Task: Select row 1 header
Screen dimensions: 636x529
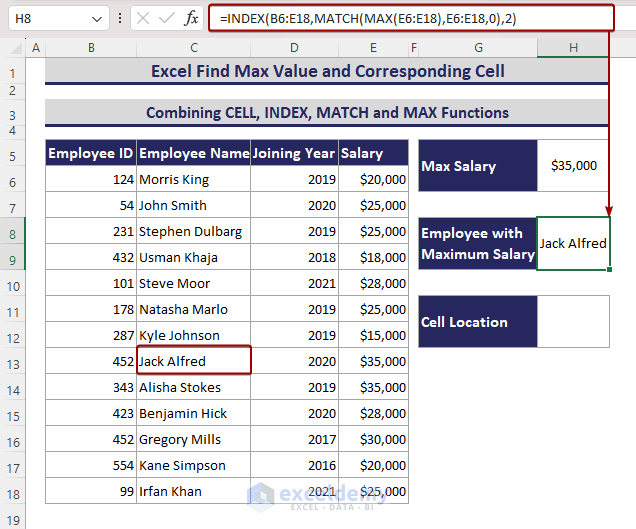Action: pyautogui.click(x=13, y=73)
